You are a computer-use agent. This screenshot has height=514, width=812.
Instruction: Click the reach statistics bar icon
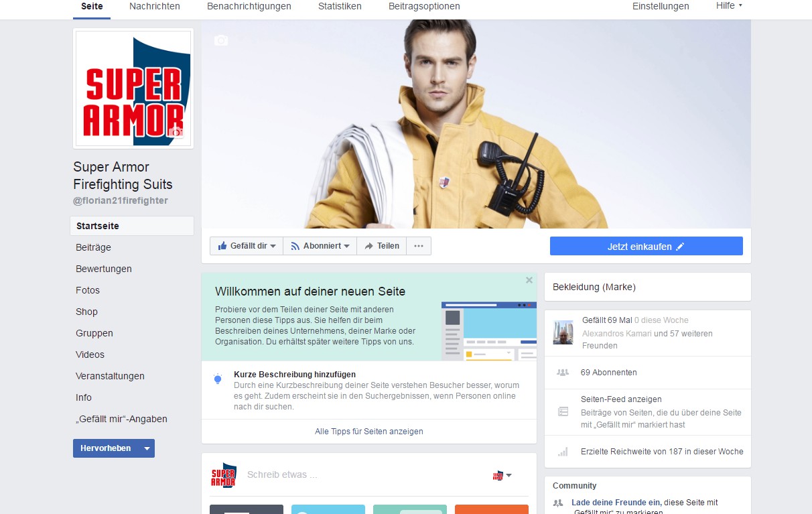(x=563, y=452)
